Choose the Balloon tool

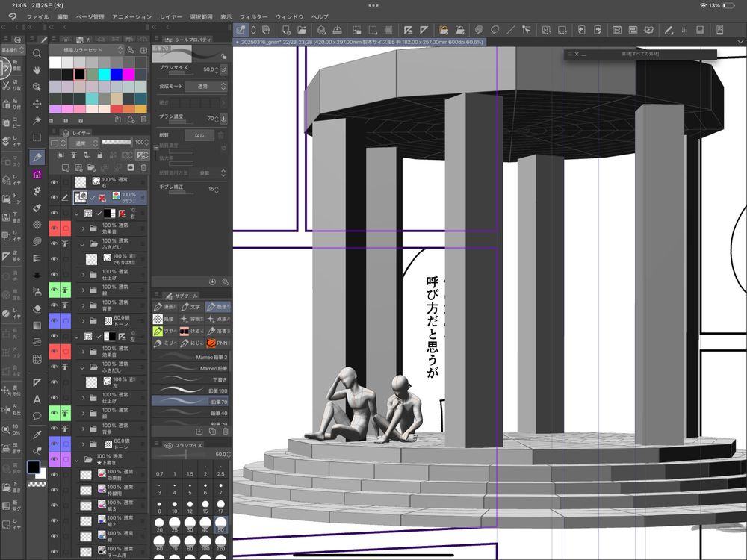(37, 416)
